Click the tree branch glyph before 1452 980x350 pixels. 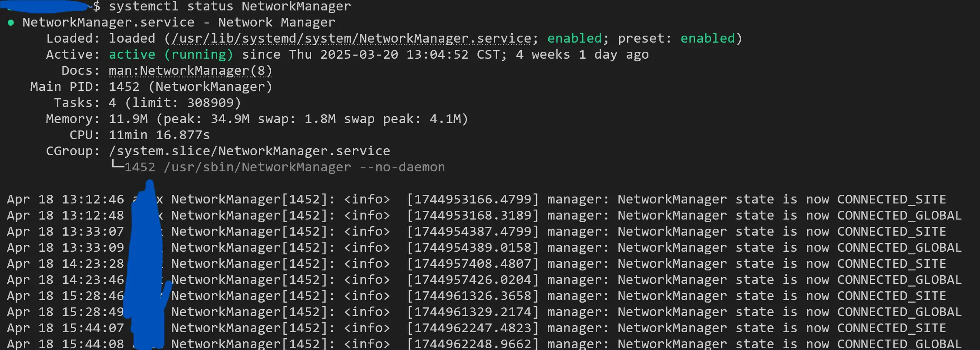pyautogui.click(x=117, y=165)
